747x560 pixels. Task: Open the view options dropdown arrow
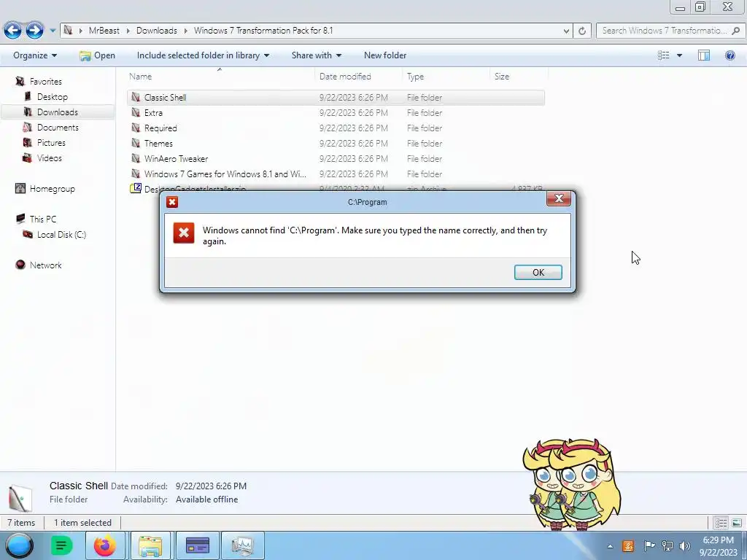(679, 55)
